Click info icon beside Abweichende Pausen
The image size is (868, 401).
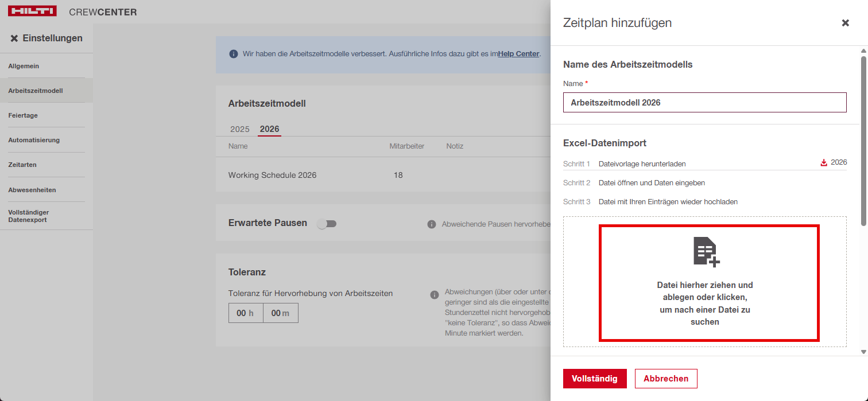432,224
